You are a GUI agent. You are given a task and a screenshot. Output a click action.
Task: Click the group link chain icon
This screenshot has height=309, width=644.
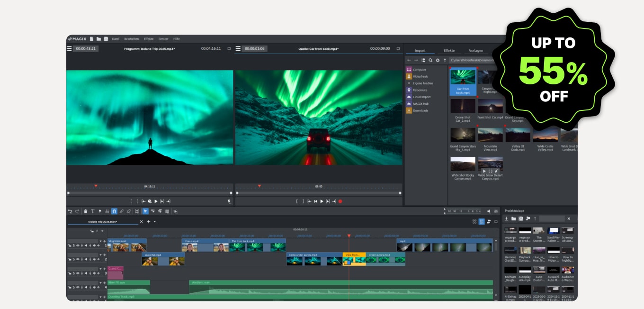[x=121, y=211]
